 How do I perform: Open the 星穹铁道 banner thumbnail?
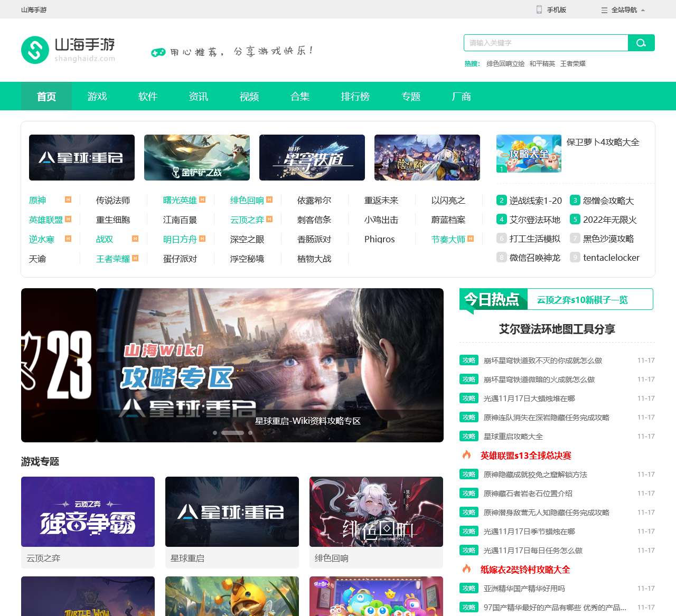coord(312,157)
